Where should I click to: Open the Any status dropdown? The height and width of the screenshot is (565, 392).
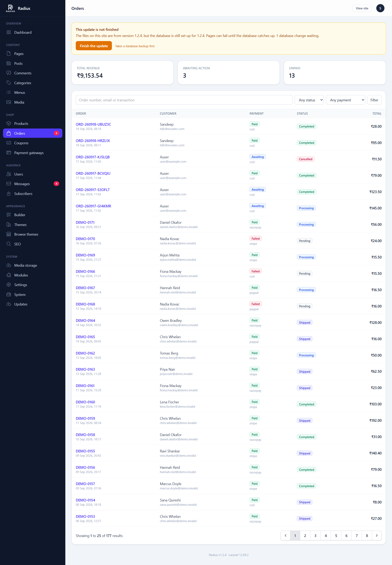click(309, 100)
